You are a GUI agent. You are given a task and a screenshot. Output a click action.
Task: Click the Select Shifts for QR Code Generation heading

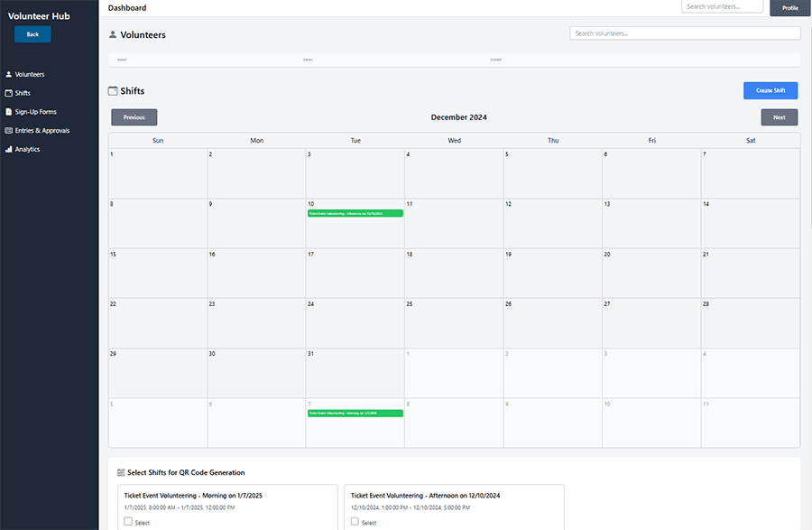tap(186, 472)
